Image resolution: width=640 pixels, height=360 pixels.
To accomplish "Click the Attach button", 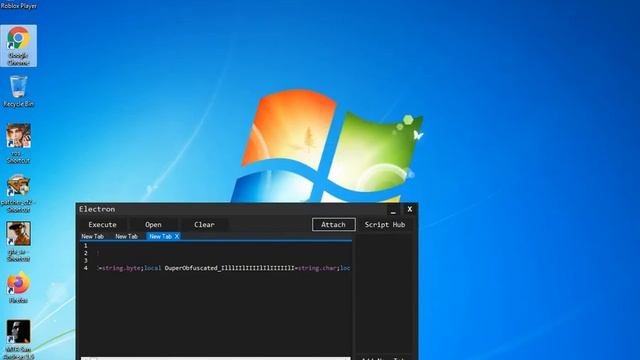I will (333, 224).
